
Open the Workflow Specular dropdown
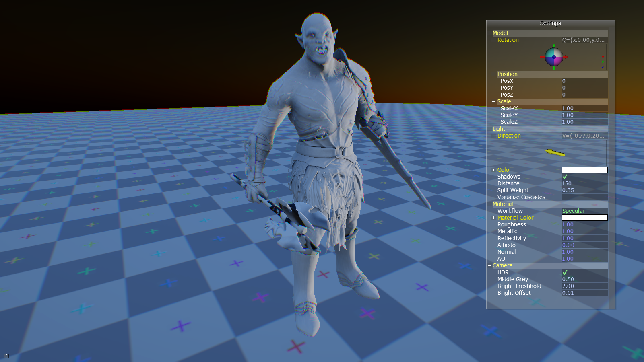tap(584, 211)
